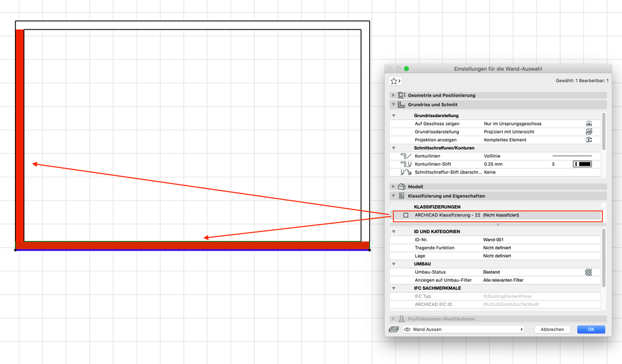Collapse the ID UND KATEGORIEN group

393,231
